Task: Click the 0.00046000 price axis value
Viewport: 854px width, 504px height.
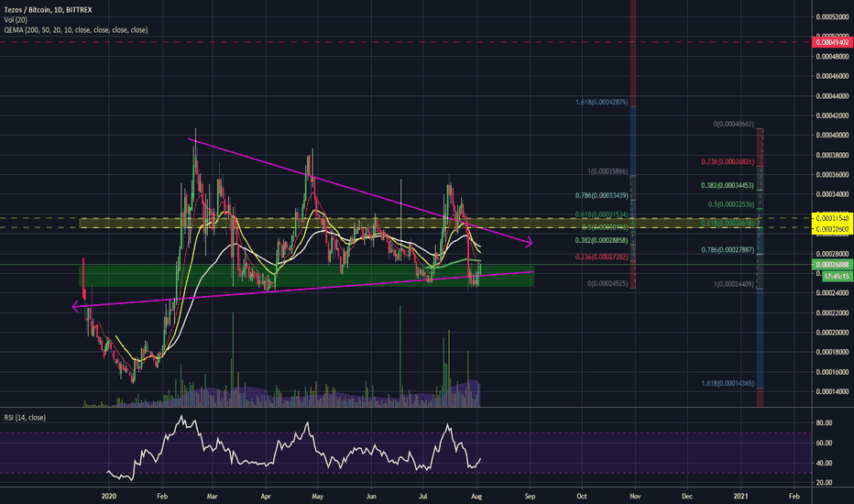Action: click(832, 76)
